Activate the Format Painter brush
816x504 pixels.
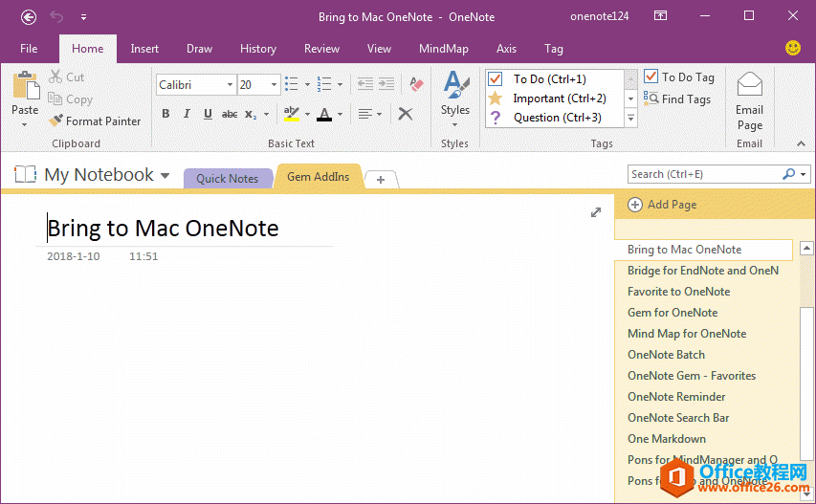pyautogui.click(x=95, y=121)
